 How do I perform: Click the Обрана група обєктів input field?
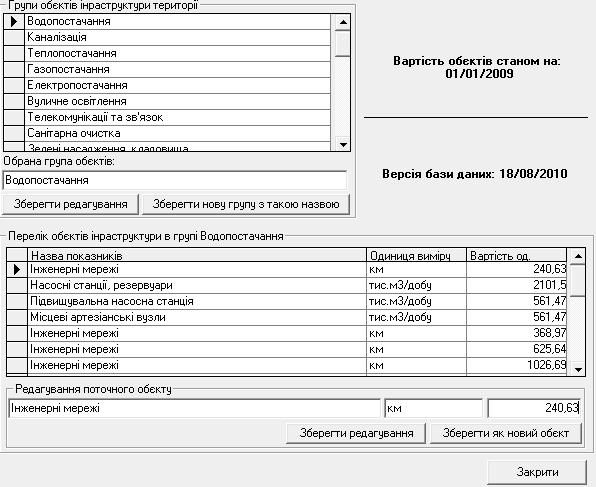click(x=175, y=180)
